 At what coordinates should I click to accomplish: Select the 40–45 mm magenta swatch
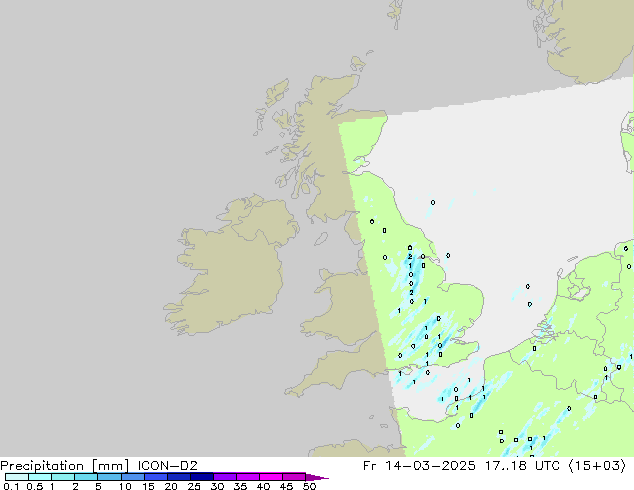(x=271, y=477)
